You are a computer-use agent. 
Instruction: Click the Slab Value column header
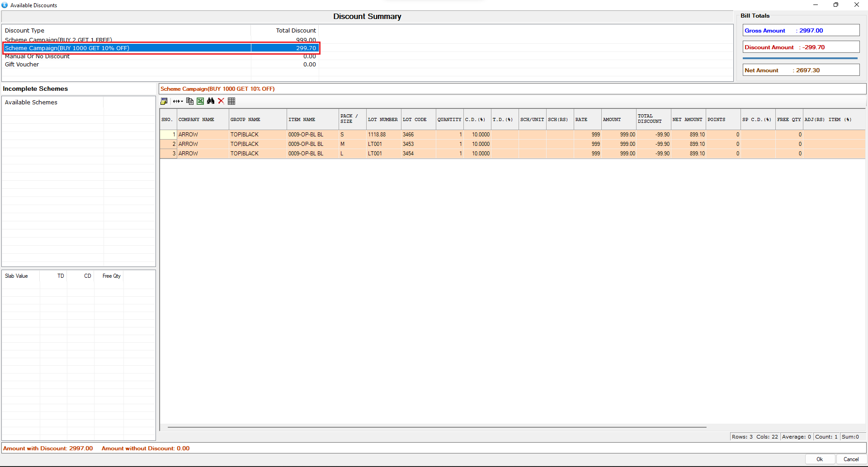click(16, 276)
